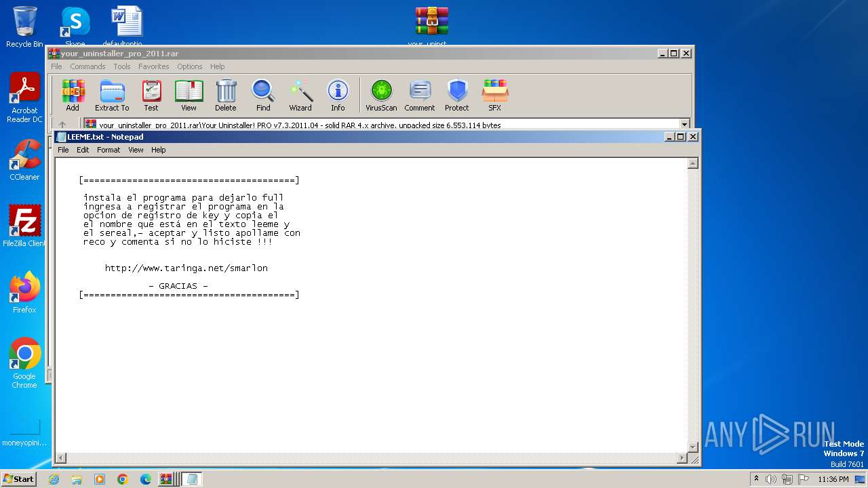
Task: Close the WinRAR window
Action: 686,53
